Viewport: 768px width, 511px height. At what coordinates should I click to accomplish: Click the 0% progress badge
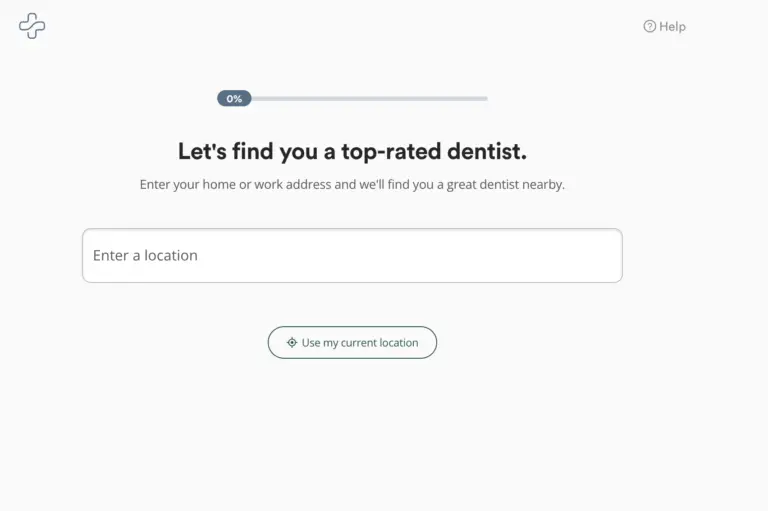point(234,98)
